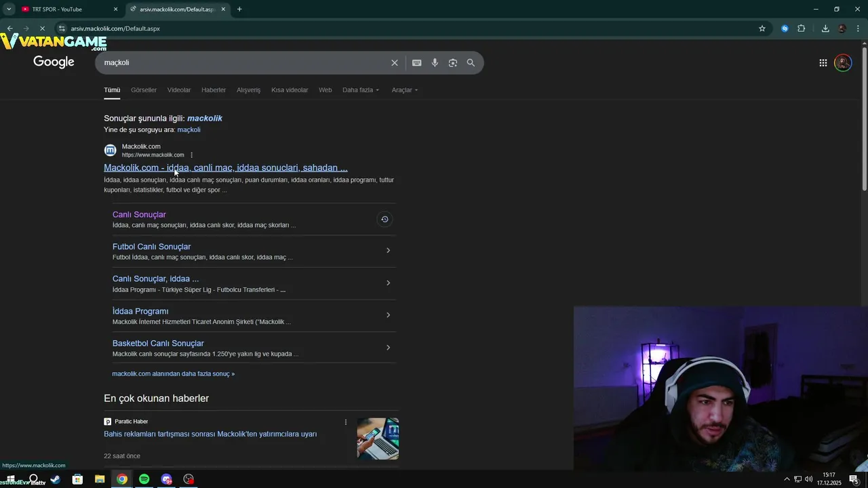Image resolution: width=868 pixels, height=488 pixels.
Task: Select the Tümü search tab
Action: coord(112,90)
